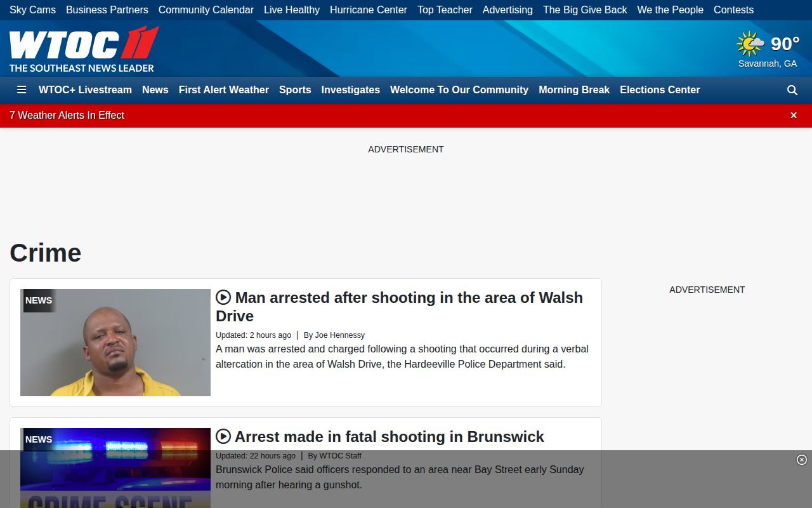Open Sky Cams link

(32, 10)
